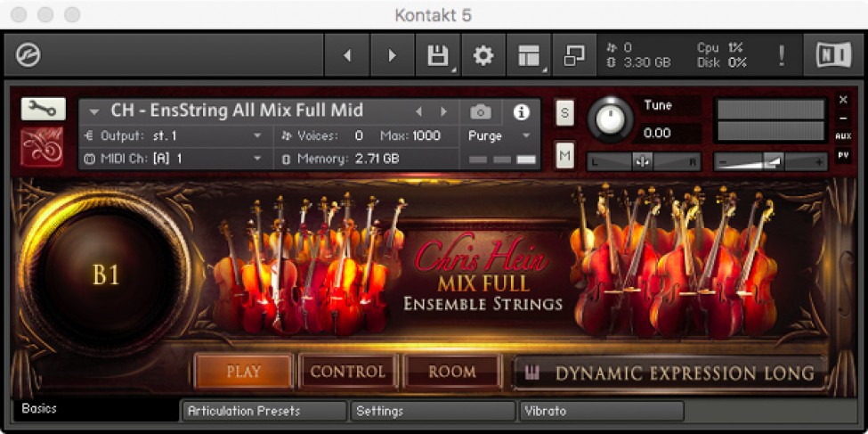Open the Purge dropdown menu
This screenshot has height=434, width=868.
pos(499,135)
